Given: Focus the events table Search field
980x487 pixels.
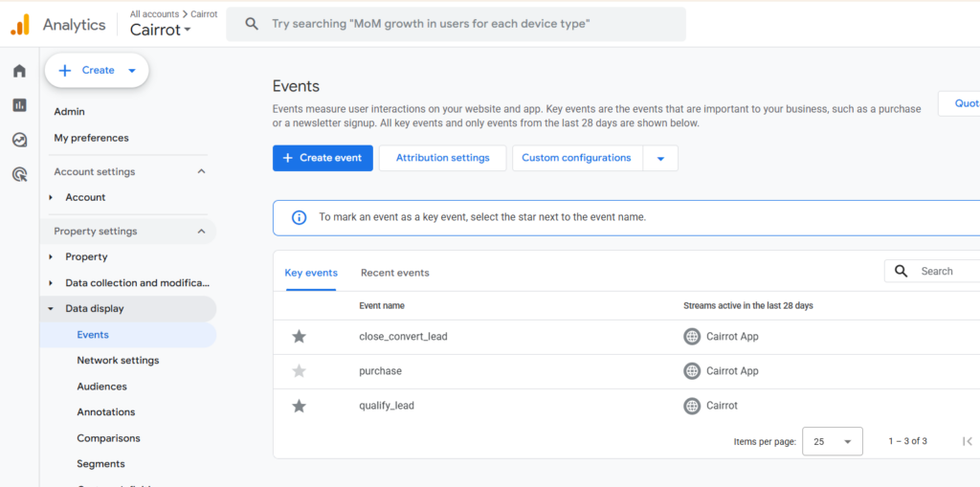Looking at the screenshot, I should (x=932, y=272).
